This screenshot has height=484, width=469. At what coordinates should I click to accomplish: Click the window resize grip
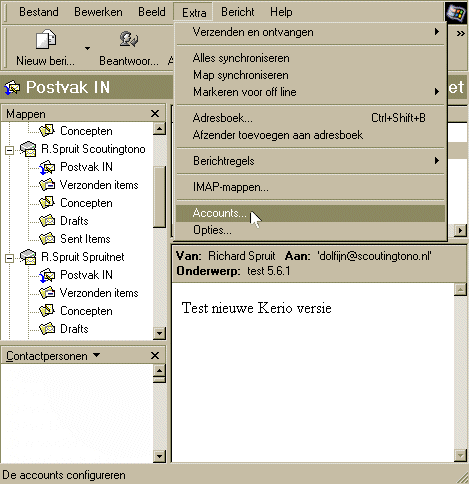click(463, 478)
